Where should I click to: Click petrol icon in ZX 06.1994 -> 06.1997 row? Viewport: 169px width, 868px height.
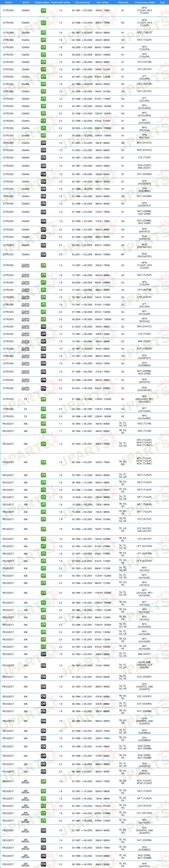[43, 409]
